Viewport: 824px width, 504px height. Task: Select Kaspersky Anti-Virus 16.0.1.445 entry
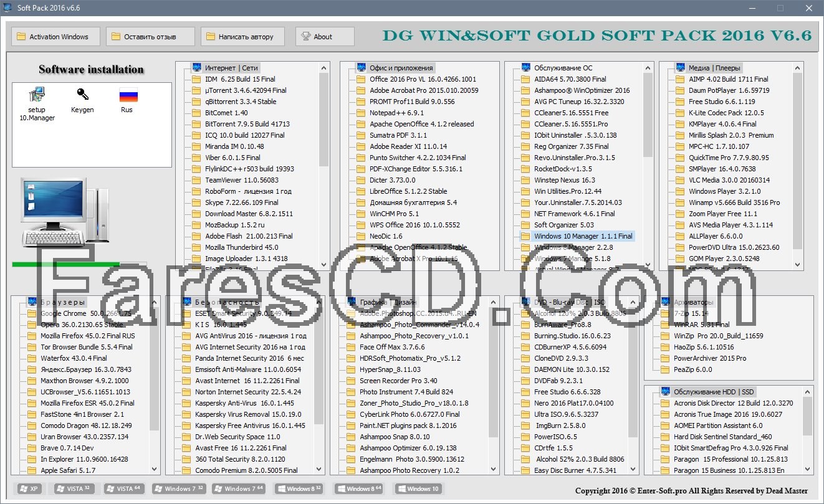[x=244, y=403]
